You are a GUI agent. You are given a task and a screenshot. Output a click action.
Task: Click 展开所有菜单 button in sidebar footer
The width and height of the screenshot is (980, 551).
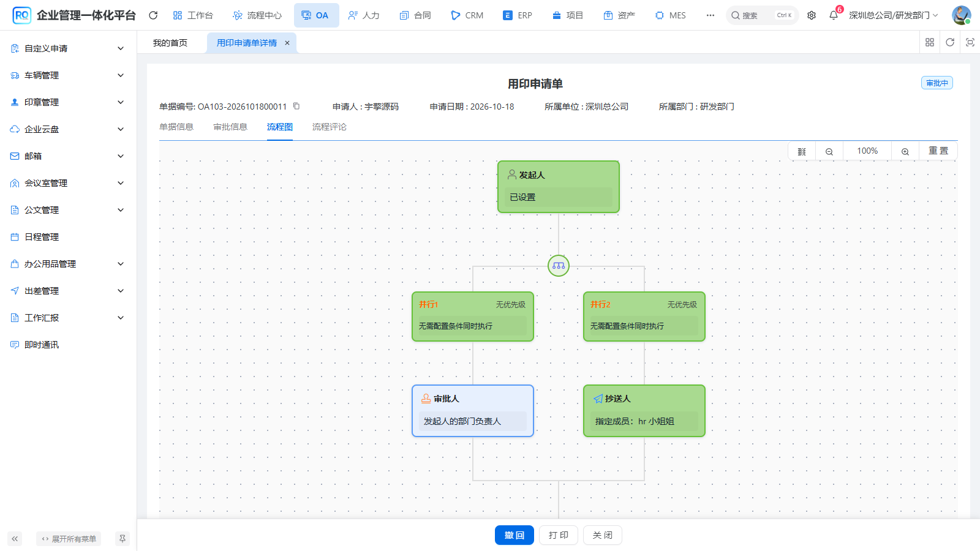pyautogui.click(x=69, y=539)
